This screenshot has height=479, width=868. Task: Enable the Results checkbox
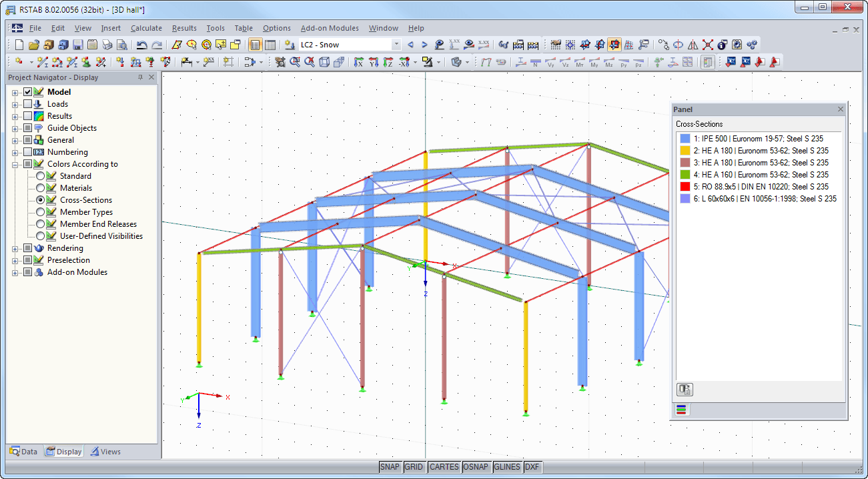pos(27,116)
